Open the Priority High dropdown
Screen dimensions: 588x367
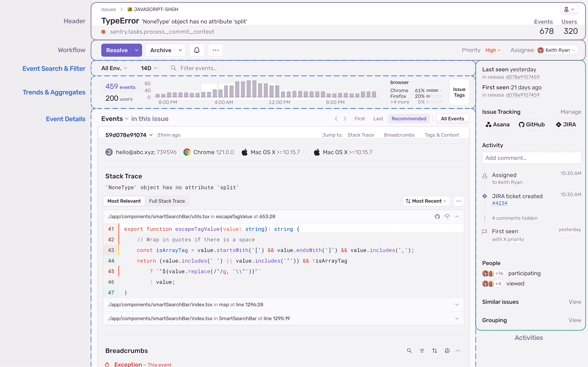coord(493,50)
